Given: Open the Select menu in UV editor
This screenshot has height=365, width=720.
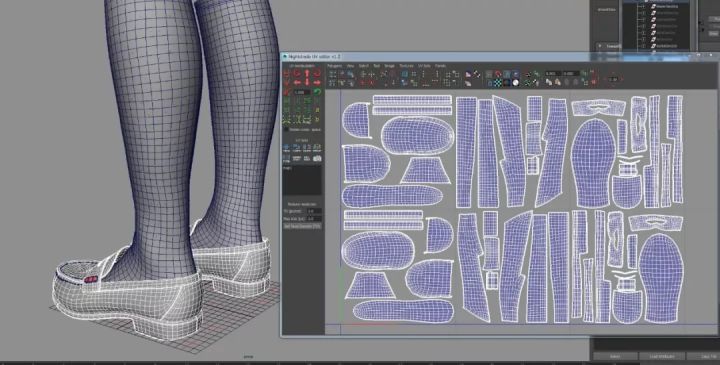Looking at the screenshot, I should (364, 66).
